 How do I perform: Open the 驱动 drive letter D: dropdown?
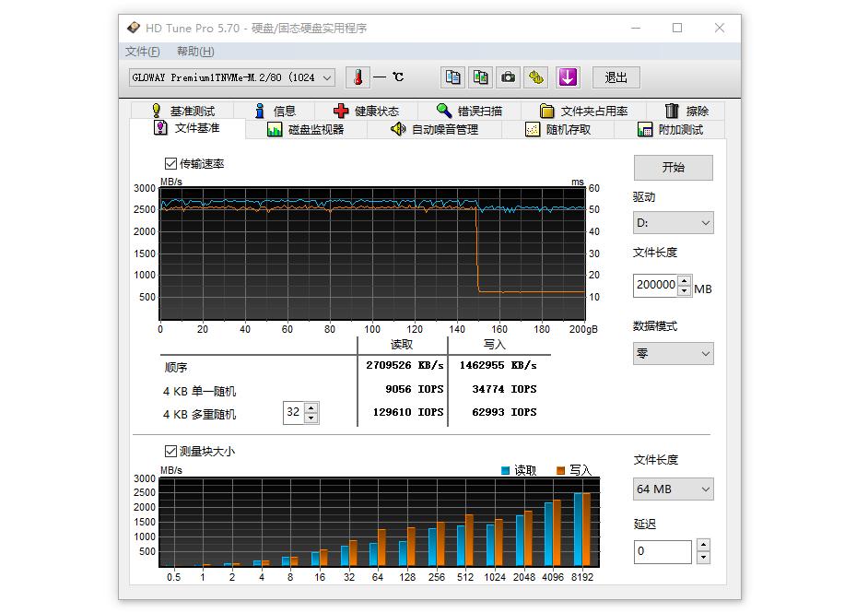[673, 223]
